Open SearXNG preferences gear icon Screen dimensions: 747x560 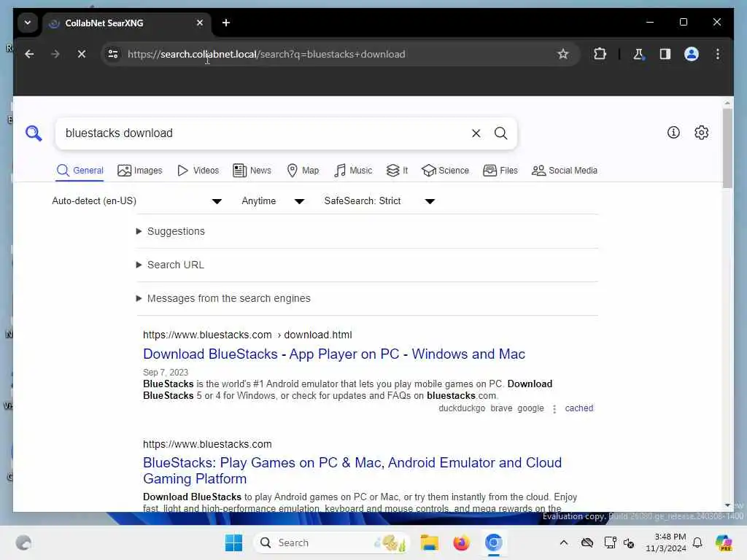[x=701, y=133]
